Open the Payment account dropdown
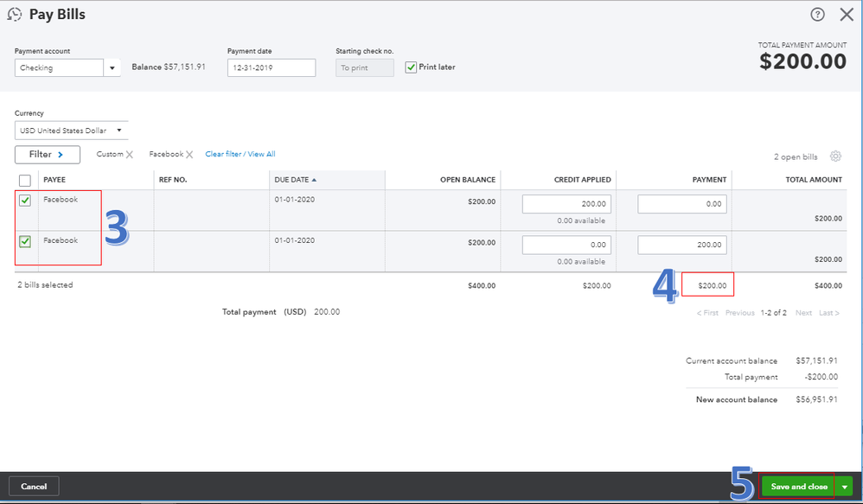This screenshot has height=504, width=863. (x=112, y=67)
